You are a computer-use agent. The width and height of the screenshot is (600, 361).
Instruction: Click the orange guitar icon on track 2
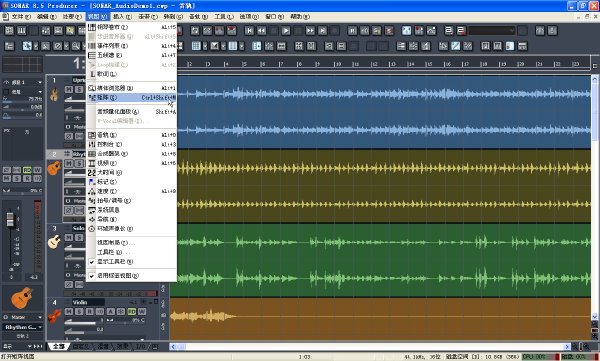point(54,168)
